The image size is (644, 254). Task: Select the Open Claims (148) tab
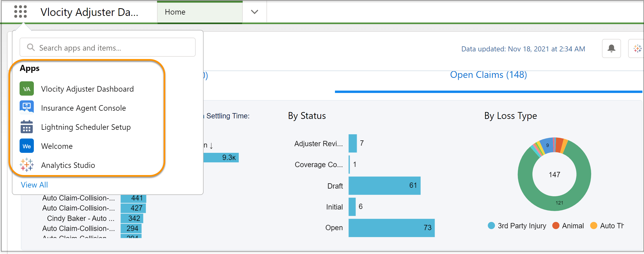pyautogui.click(x=489, y=75)
